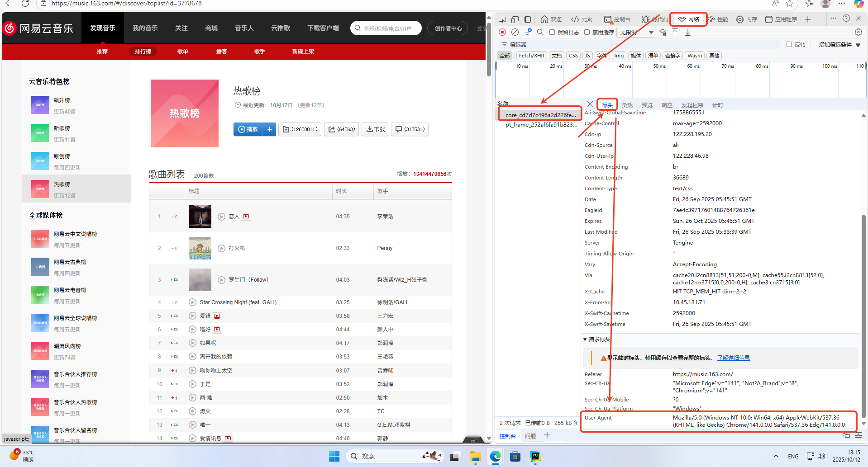
Task: Open PyCharm from the taskbar
Action: (535, 457)
